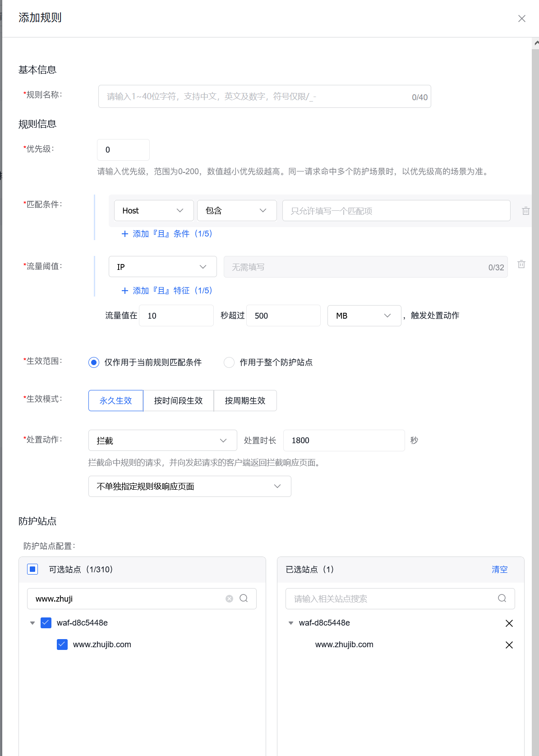Open the 拦截 action dropdown
The width and height of the screenshot is (539, 756).
click(163, 441)
